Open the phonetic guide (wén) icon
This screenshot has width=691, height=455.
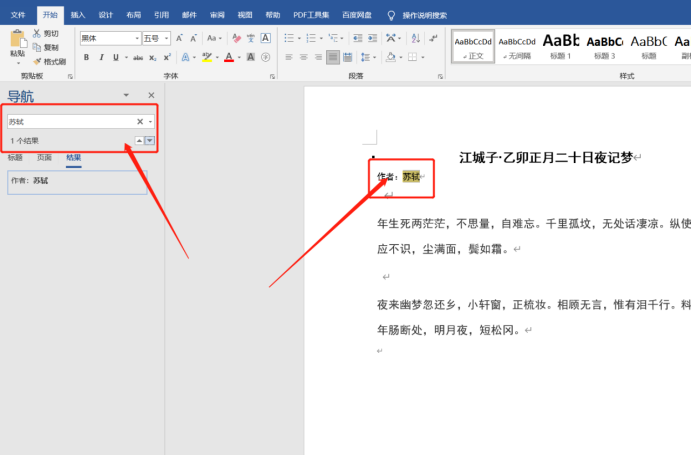tap(251, 38)
